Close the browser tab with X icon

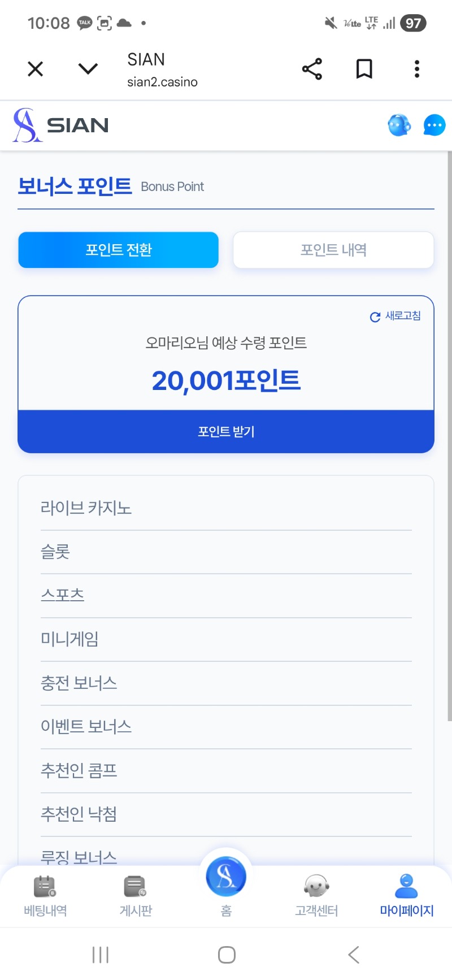coord(36,69)
